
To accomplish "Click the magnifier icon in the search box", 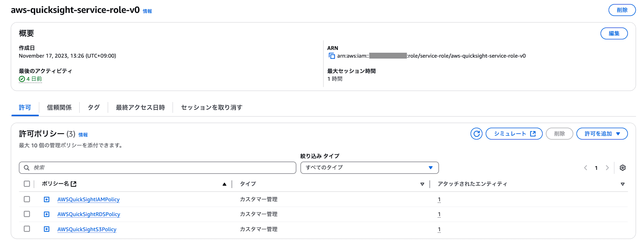I will (27, 168).
